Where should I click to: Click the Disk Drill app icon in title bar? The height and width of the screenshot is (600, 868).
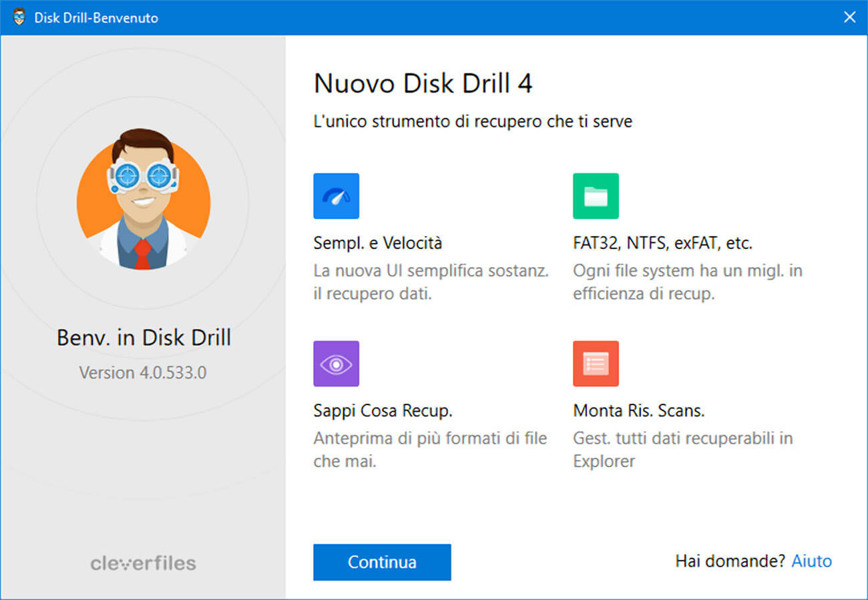[x=19, y=17]
